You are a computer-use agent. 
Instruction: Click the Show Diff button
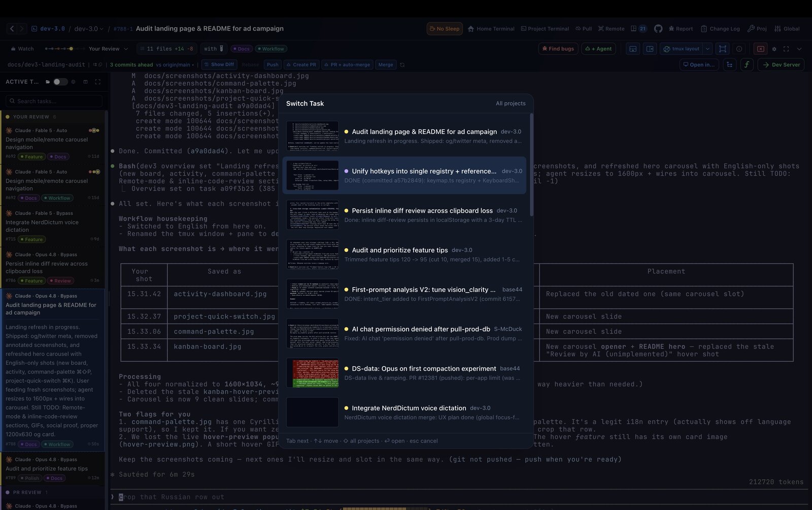click(x=218, y=64)
